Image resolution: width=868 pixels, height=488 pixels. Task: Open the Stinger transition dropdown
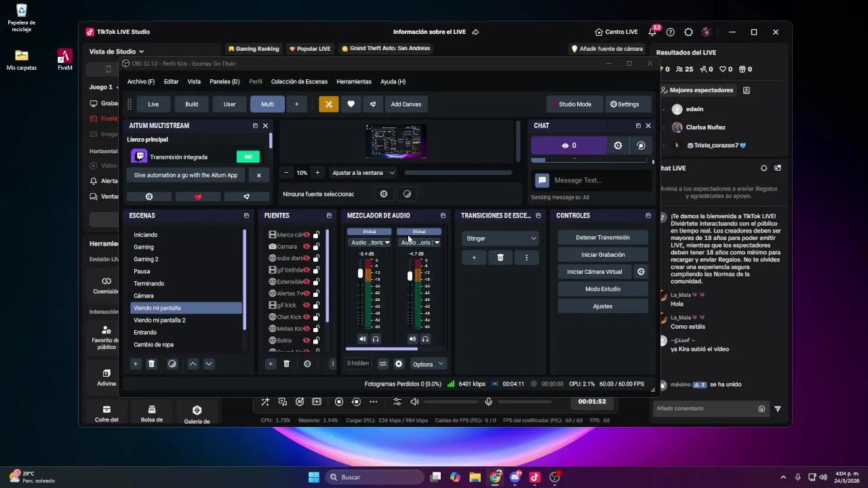click(500, 239)
